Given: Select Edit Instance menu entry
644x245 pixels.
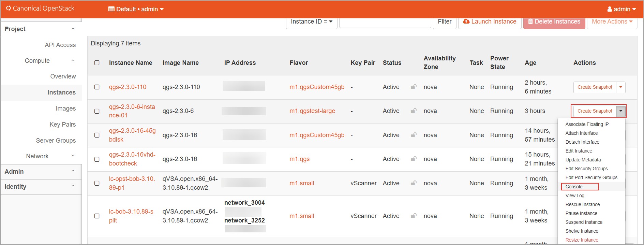Looking at the screenshot, I should (579, 151).
